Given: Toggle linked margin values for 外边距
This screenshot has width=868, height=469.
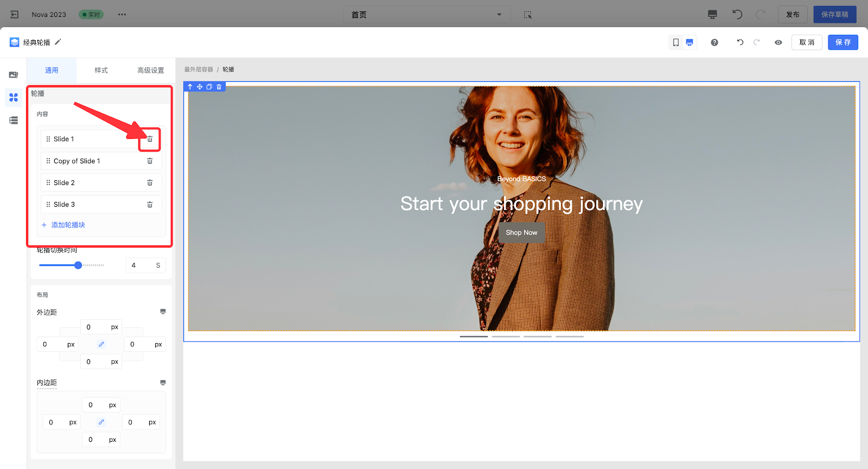Looking at the screenshot, I should pyautogui.click(x=101, y=344).
